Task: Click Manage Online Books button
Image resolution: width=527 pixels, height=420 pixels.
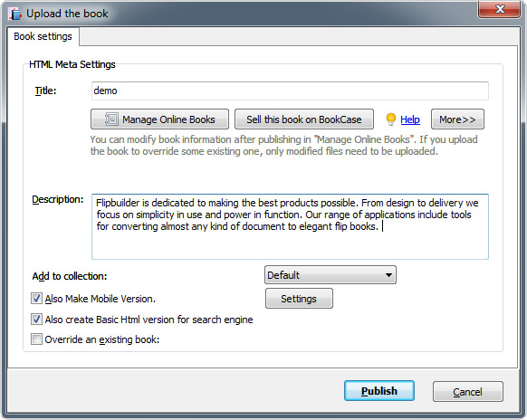Action: [159, 119]
